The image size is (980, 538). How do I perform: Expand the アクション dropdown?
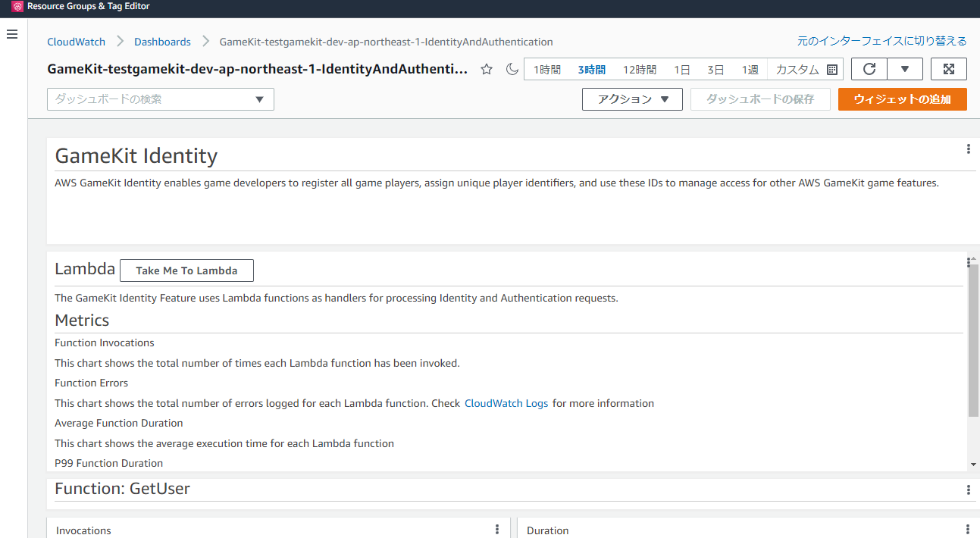[632, 99]
